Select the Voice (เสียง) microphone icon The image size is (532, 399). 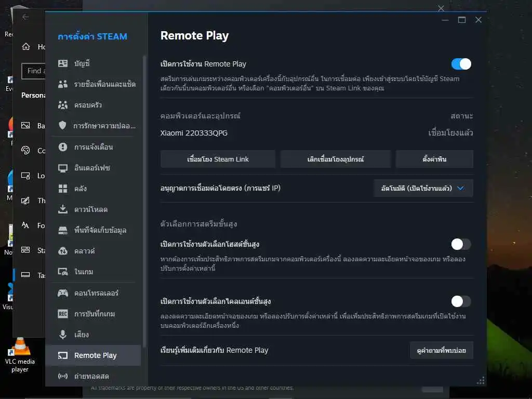click(x=63, y=335)
